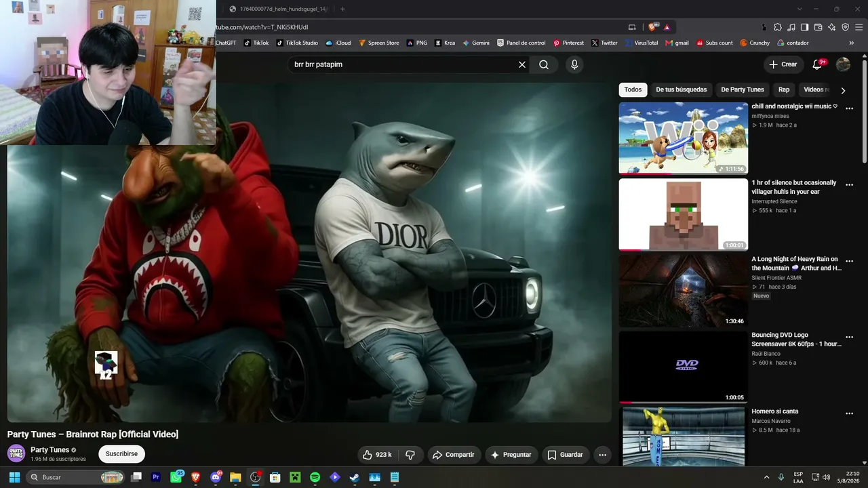The image size is (868, 488).
Task: Open options for Heavy Rain video
Action: pyautogui.click(x=849, y=261)
